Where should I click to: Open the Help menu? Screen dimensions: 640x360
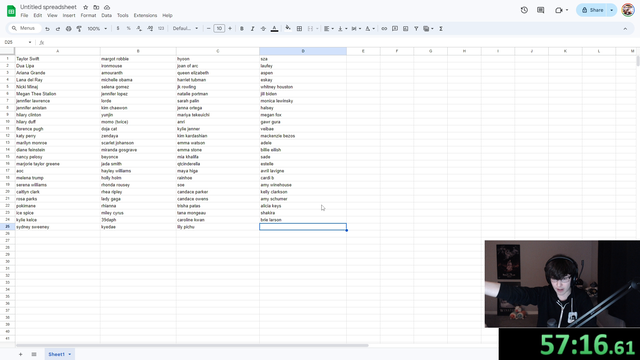tap(167, 16)
